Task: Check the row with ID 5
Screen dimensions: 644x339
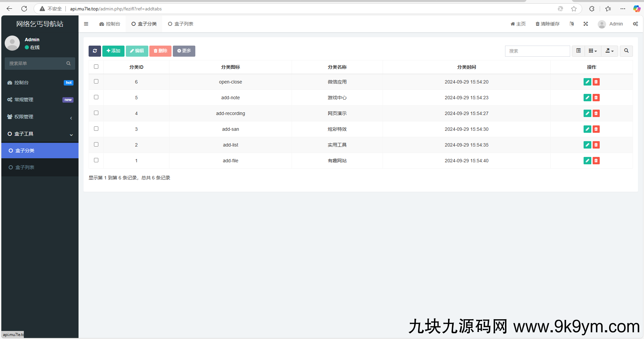Action: 96,97
